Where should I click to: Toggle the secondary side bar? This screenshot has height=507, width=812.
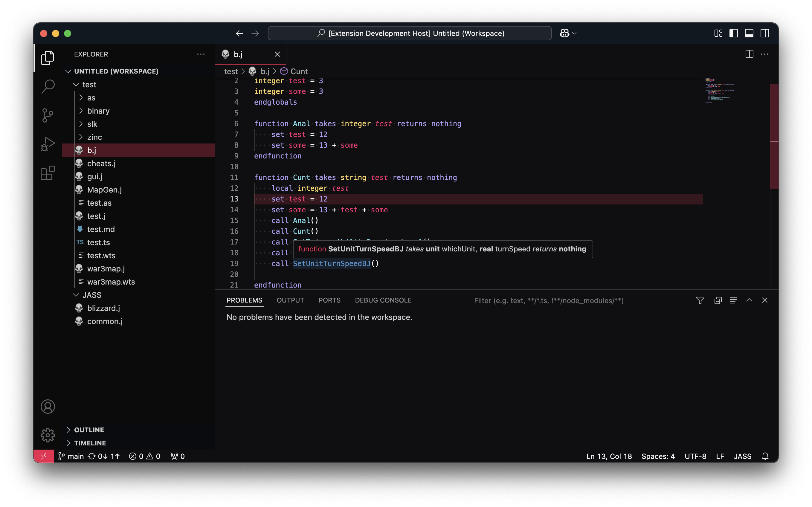[x=765, y=33]
